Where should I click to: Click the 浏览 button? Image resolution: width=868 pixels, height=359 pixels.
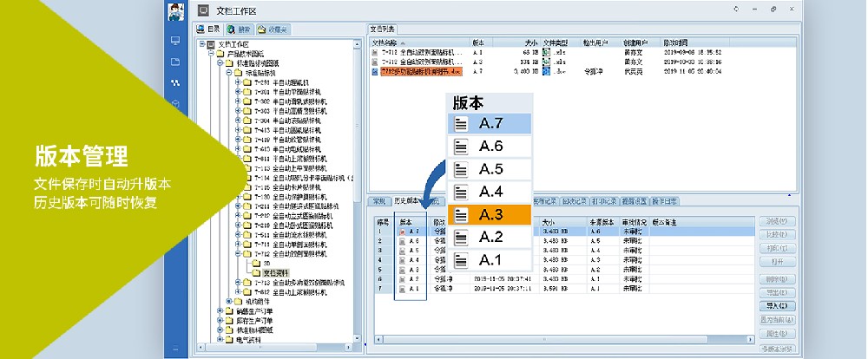click(777, 221)
